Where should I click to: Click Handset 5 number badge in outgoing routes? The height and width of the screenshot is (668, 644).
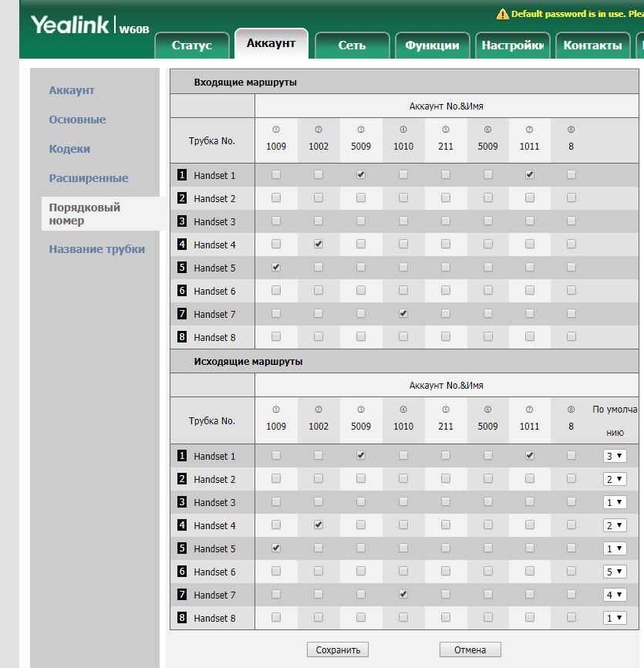pos(182,549)
